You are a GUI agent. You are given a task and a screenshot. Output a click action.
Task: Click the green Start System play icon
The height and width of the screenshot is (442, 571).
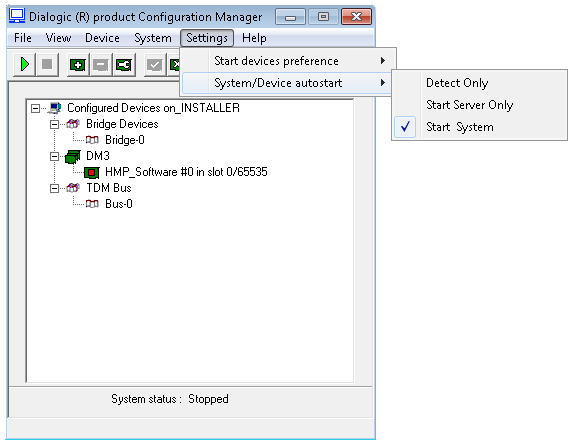[24, 64]
